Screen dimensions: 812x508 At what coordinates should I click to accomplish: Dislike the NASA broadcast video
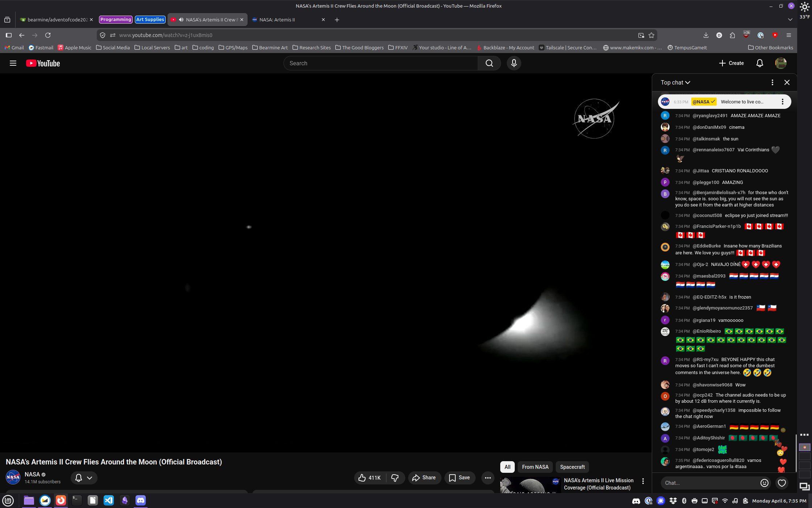[x=395, y=478]
